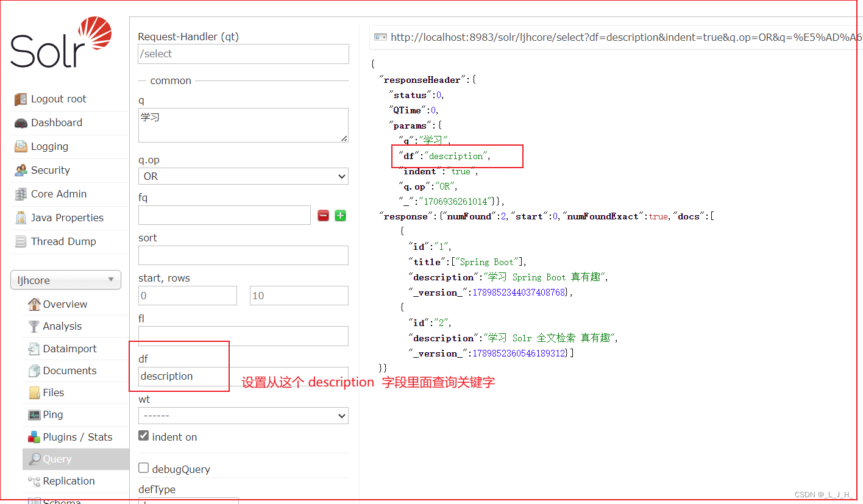This screenshot has width=863, height=504.
Task: Click the description value containing Solr
Action: click(550, 338)
